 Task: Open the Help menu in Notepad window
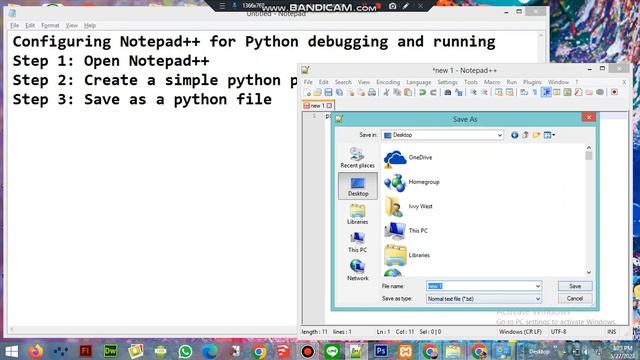point(90,26)
